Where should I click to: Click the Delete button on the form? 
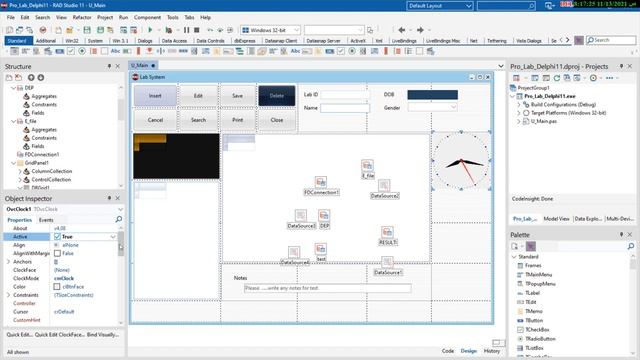[277, 96]
